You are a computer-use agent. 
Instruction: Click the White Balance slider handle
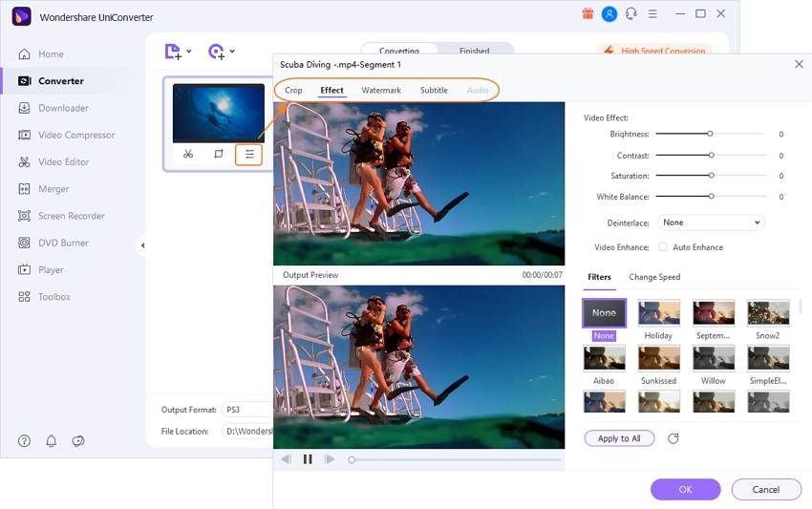click(712, 197)
